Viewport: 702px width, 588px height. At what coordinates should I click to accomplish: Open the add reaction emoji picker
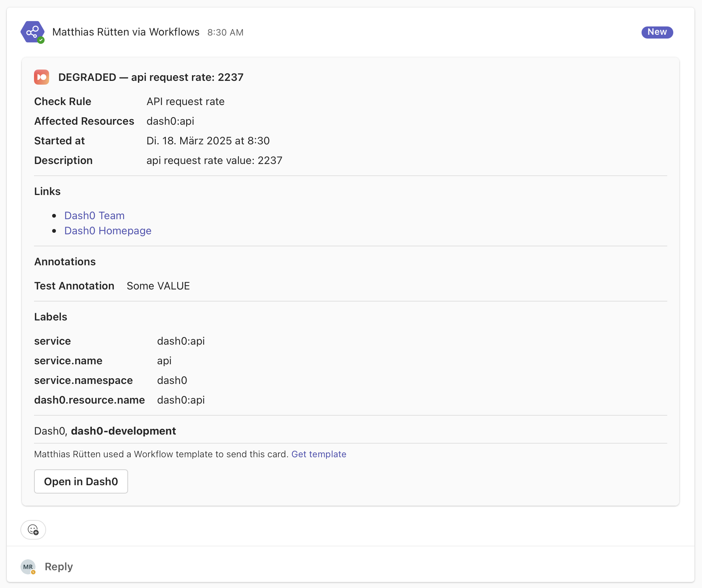click(x=33, y=530)
